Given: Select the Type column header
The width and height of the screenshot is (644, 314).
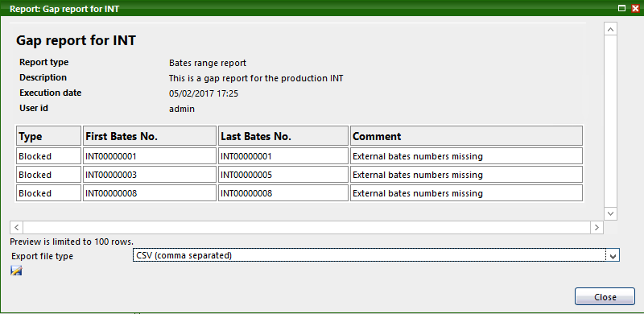Looking at the screenshot, I should pos(49,136).
